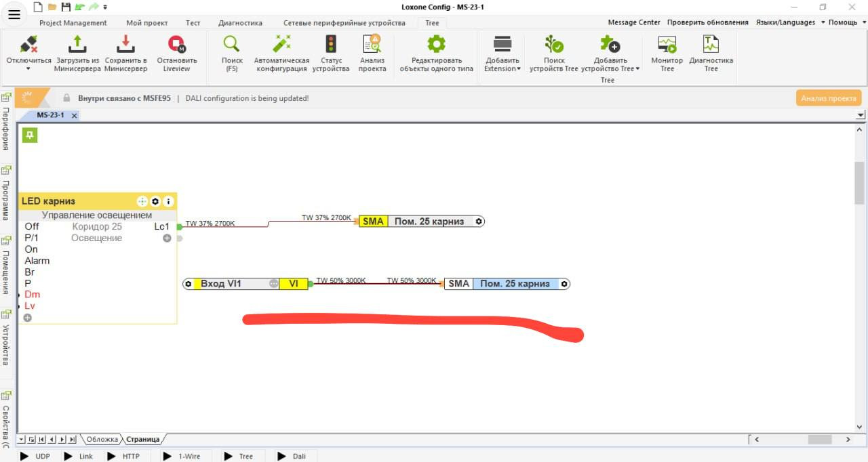Viewport: 868px width, 462px height.
Task: Click the Undo green arrow icon
Action: 79,7
